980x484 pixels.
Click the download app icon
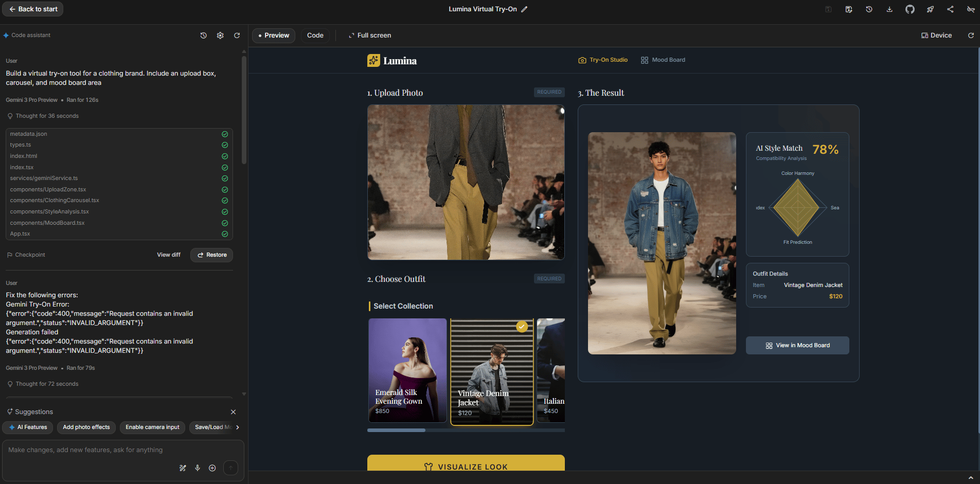point(889,9)
